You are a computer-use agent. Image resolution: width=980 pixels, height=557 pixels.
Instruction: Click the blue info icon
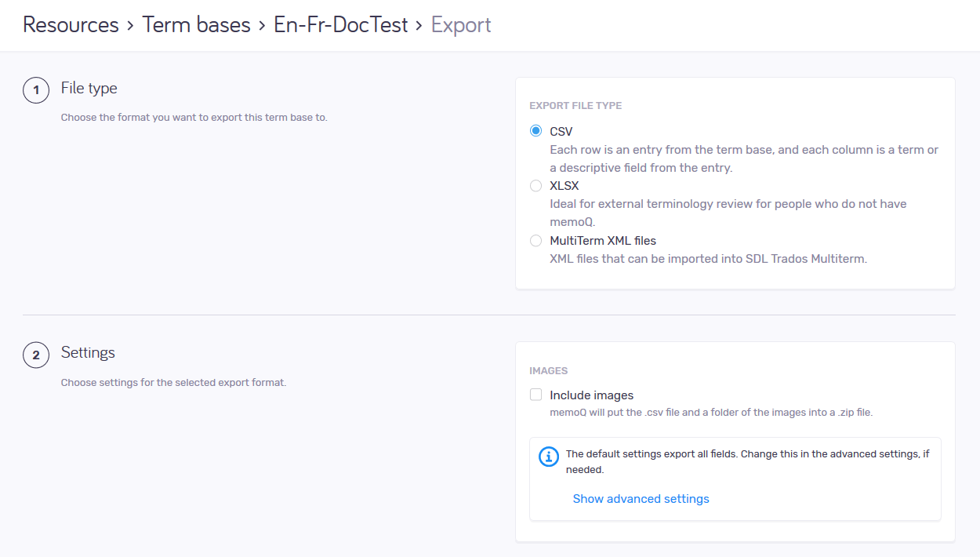coord(549,457)
